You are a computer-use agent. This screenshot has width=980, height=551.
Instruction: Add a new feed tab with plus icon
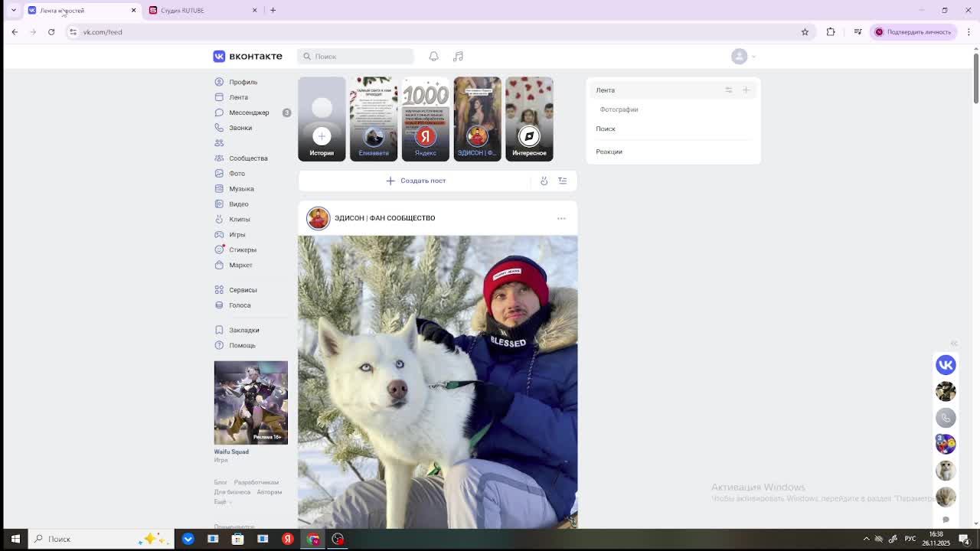click(746, 90)
